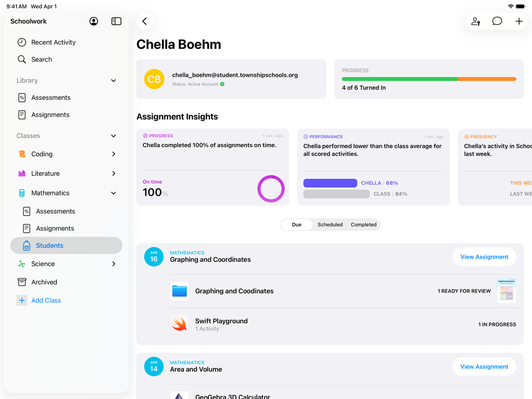Click the plus icon to create new content
Screen dimensions: 532x399
pos(518,21)
